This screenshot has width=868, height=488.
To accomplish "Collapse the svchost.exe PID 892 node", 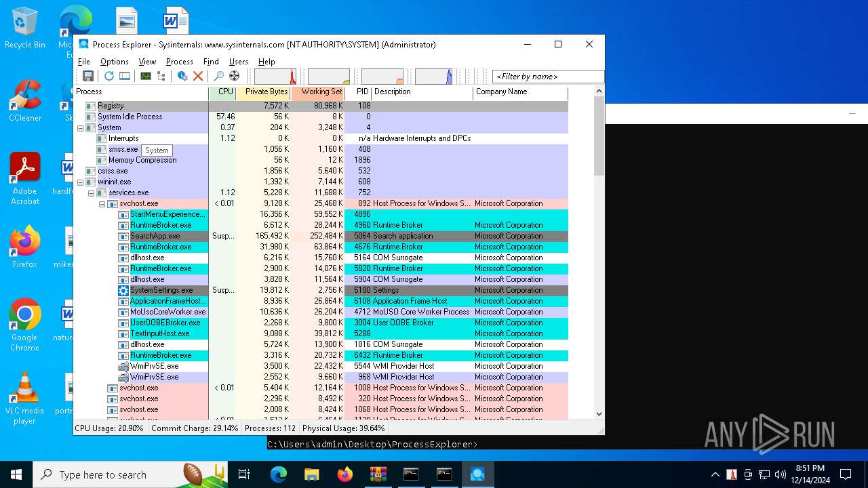I will click(102, 203).
